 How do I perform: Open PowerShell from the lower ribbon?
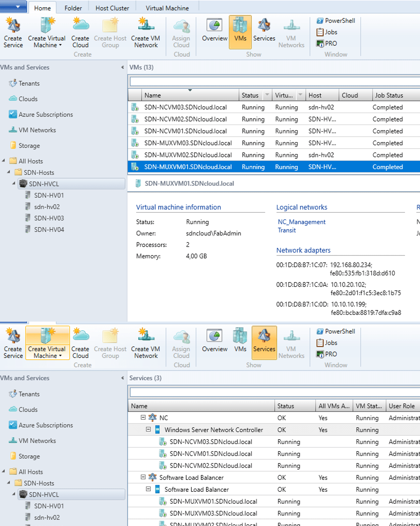[x=336, y=331]
